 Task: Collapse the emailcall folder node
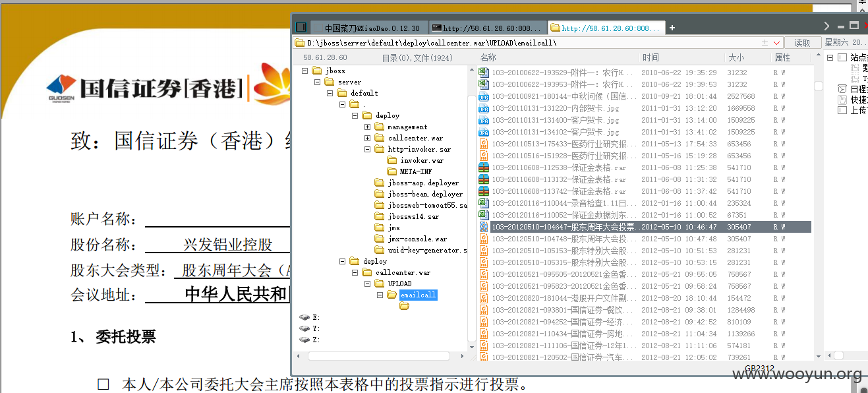(380, 295)
